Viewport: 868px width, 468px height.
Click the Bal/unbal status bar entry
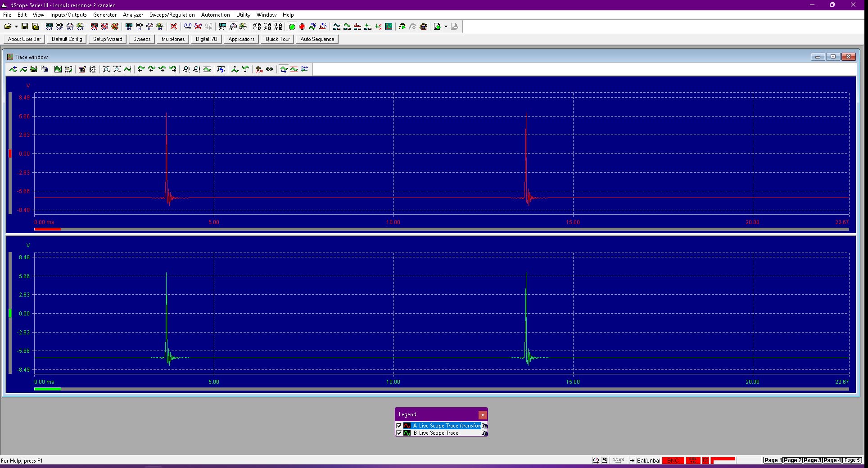click(x=649, y=460)
